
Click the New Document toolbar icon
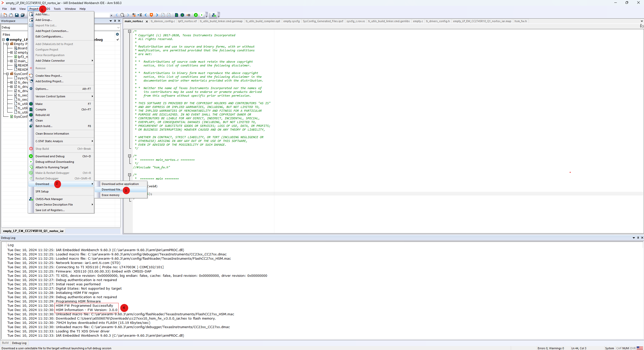pyautogui.click(x=5, y=15)
